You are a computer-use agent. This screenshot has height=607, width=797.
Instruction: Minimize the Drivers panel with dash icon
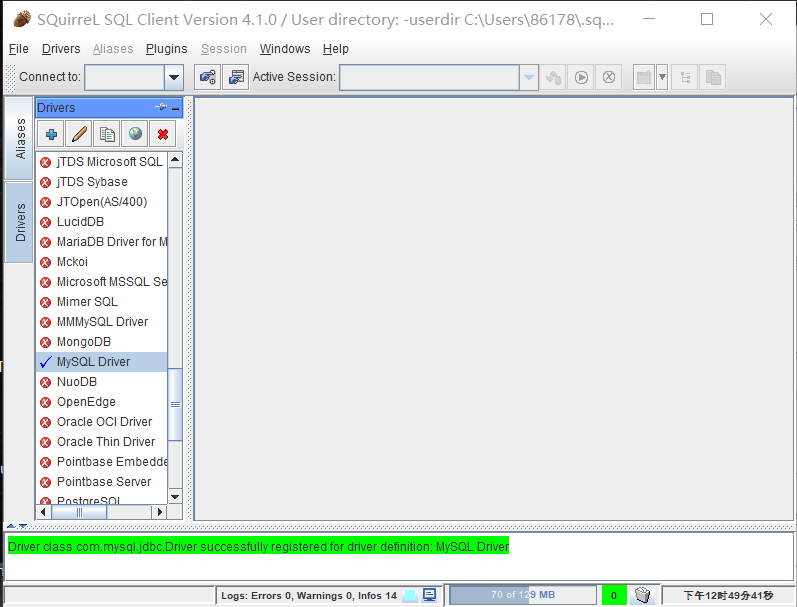coord(176,108)
